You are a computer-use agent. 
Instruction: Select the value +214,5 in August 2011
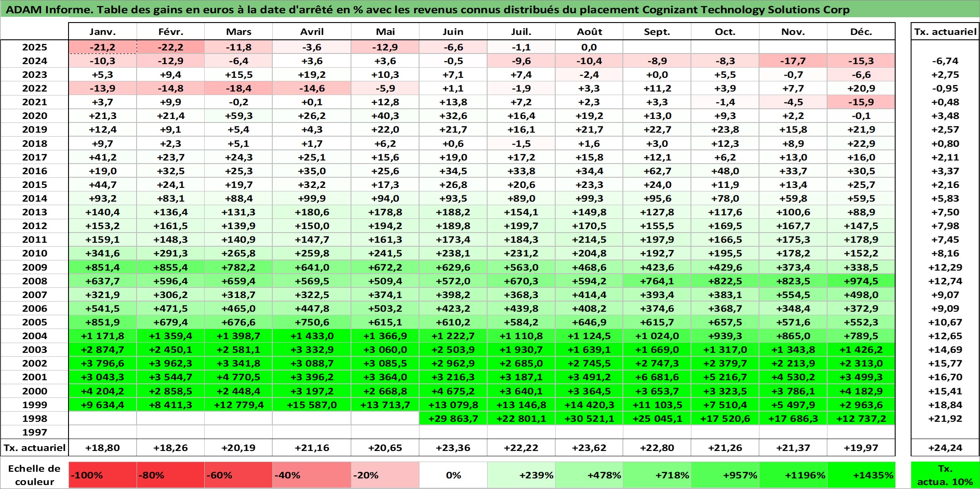tap(589, 240)
